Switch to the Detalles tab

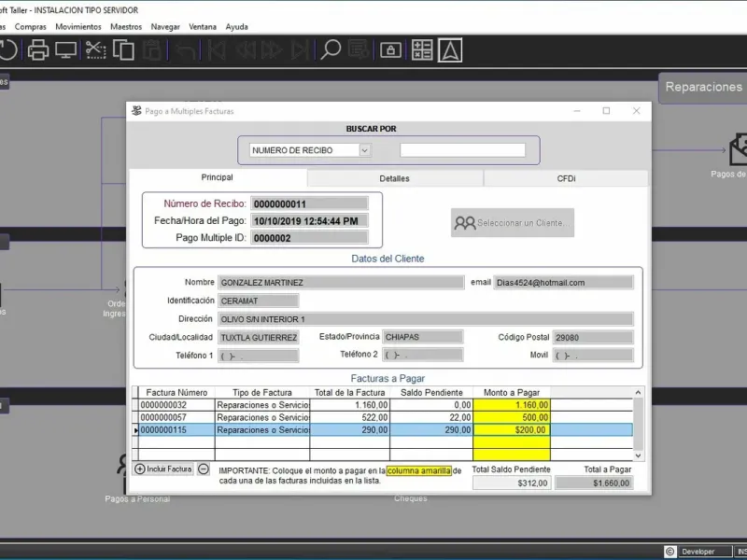(x=394, y=178)
